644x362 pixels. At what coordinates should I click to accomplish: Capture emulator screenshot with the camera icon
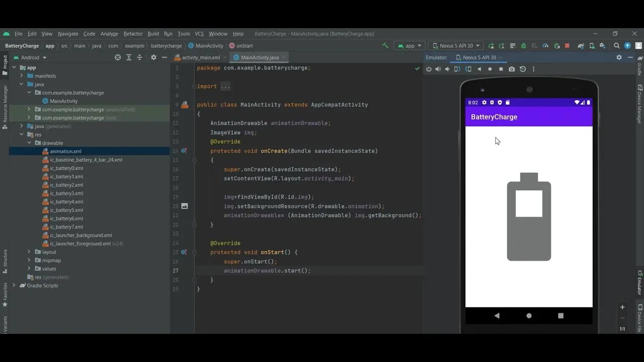coord(512,69)
